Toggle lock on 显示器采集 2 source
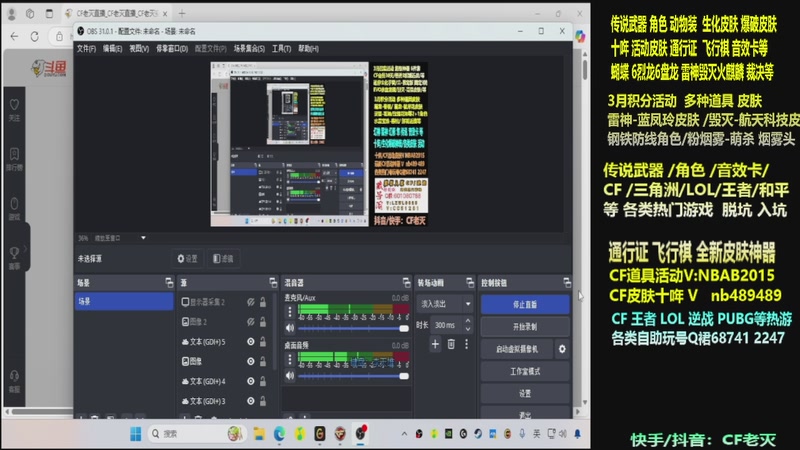 [263, 302]
